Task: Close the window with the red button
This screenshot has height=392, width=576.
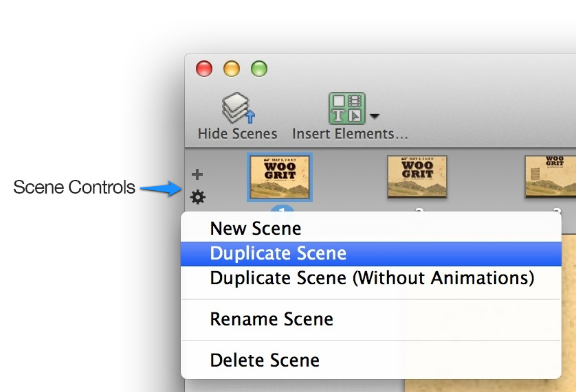Action: [204, 69]
